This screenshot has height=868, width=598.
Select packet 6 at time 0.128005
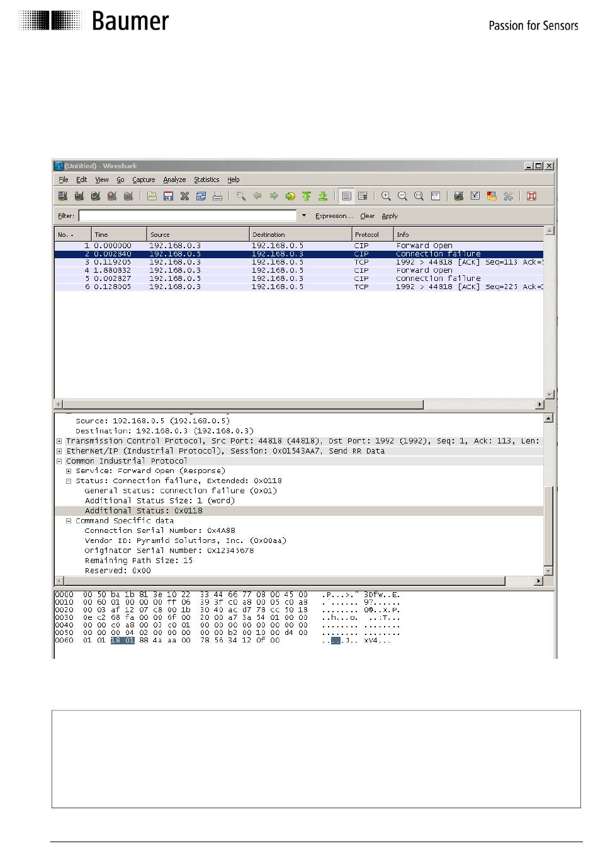[x=299, y=287]
